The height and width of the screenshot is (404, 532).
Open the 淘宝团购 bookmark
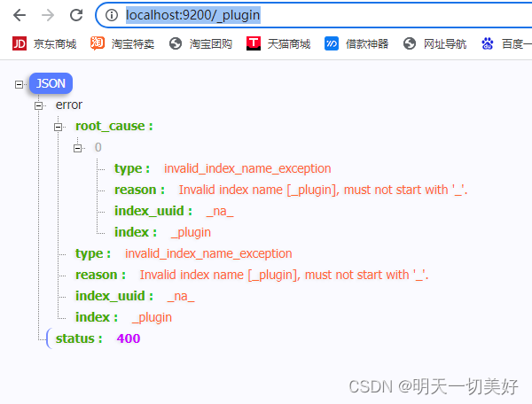click(211, 44)
